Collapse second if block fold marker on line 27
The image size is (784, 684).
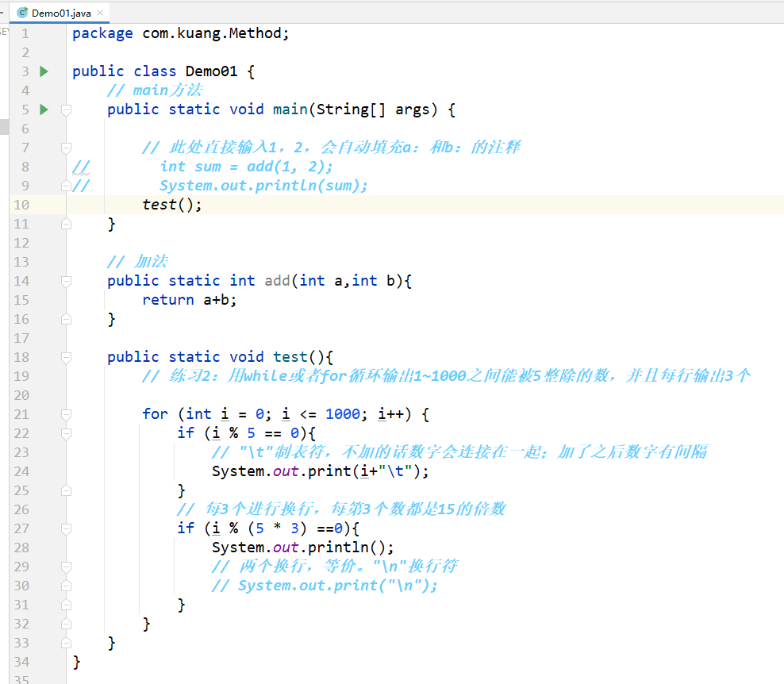click(66, 528)
